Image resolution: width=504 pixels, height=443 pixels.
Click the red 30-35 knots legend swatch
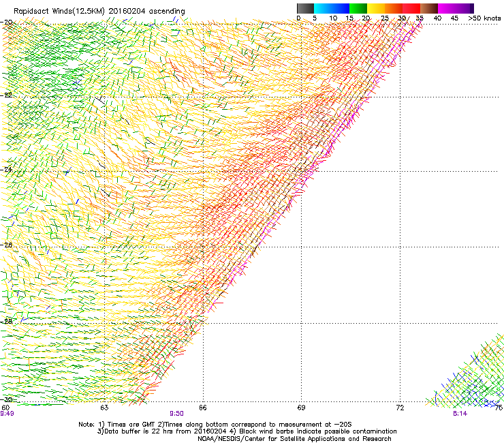coord(411,8)
